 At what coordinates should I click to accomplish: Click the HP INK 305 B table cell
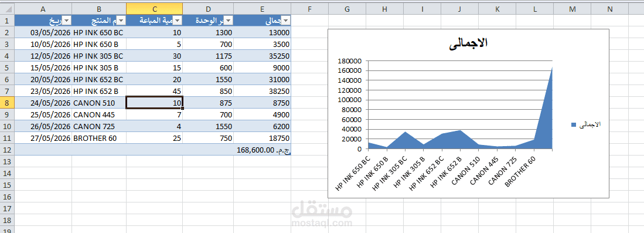coord(99,67)
